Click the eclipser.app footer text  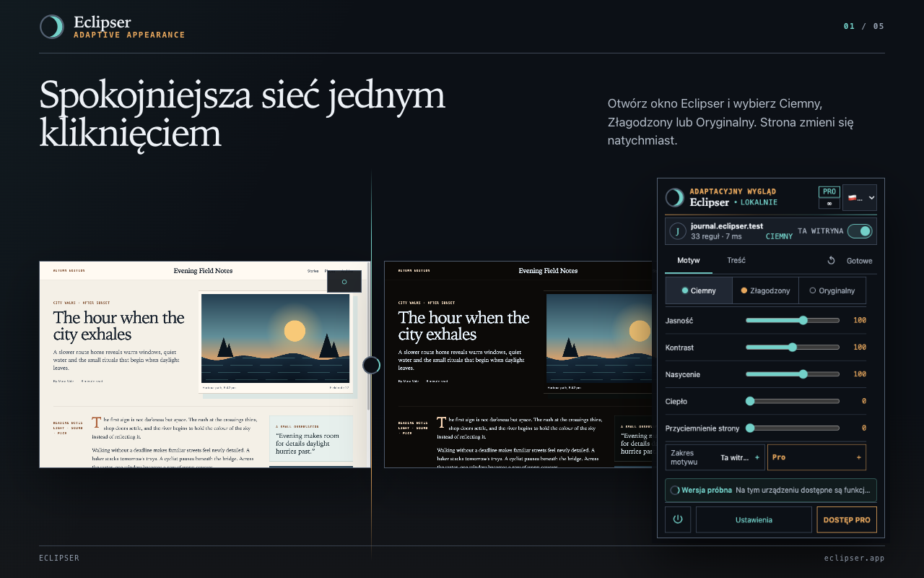pyautogui.click(x=855, y=558)
